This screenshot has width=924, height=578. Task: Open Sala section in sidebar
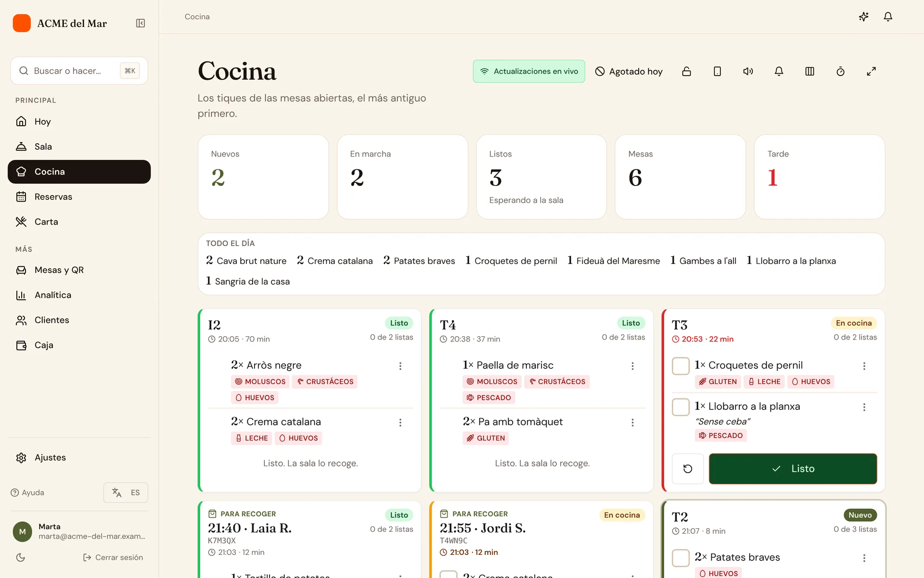click(79, 146)
